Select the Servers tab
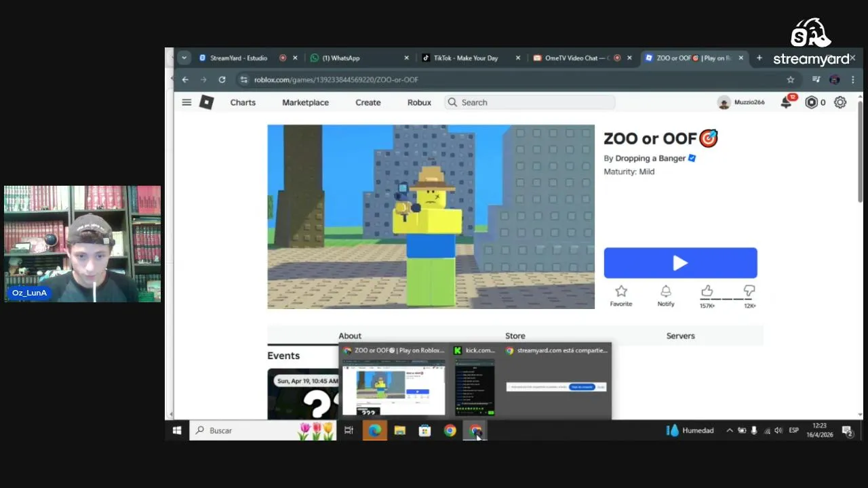This screenshot has height=488, width=868. pos(681,335)
